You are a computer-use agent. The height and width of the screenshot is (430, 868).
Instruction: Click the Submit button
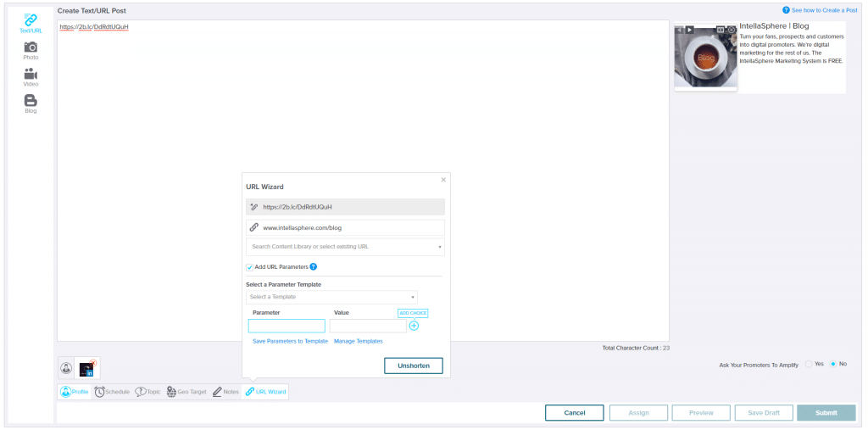coord(826,413)
